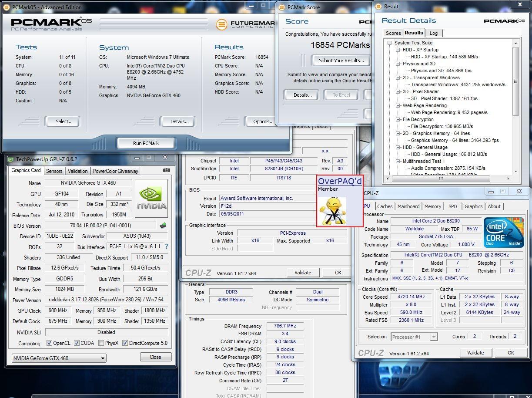Viewport: 532px width, 398px height.
Task: Click the GPU-Z title bar app icon
Action: coord(11,159)
